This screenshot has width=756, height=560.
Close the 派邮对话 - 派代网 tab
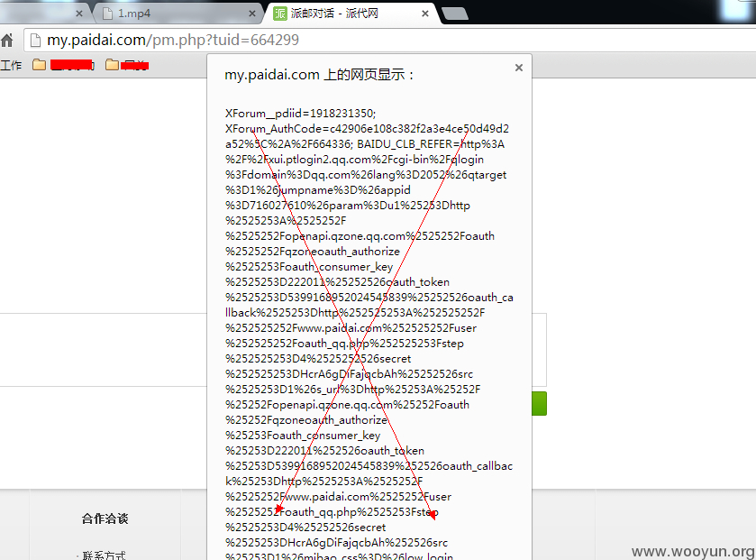(424, 14)
